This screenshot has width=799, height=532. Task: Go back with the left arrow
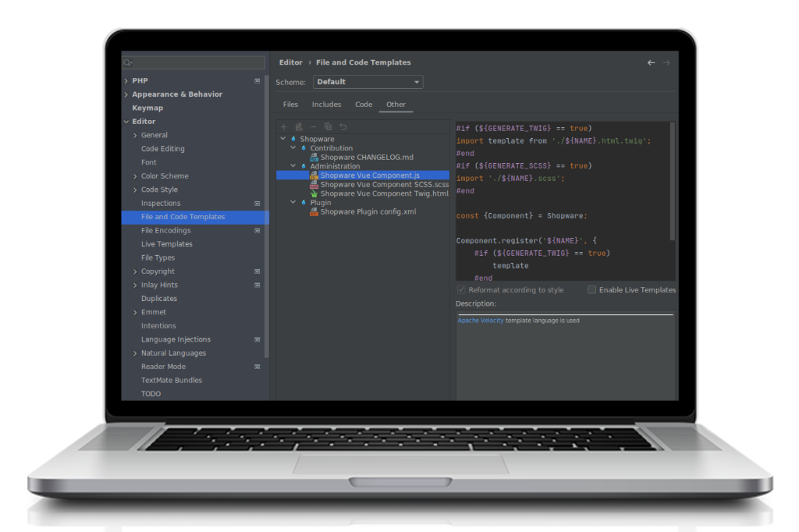click(651, 62)
